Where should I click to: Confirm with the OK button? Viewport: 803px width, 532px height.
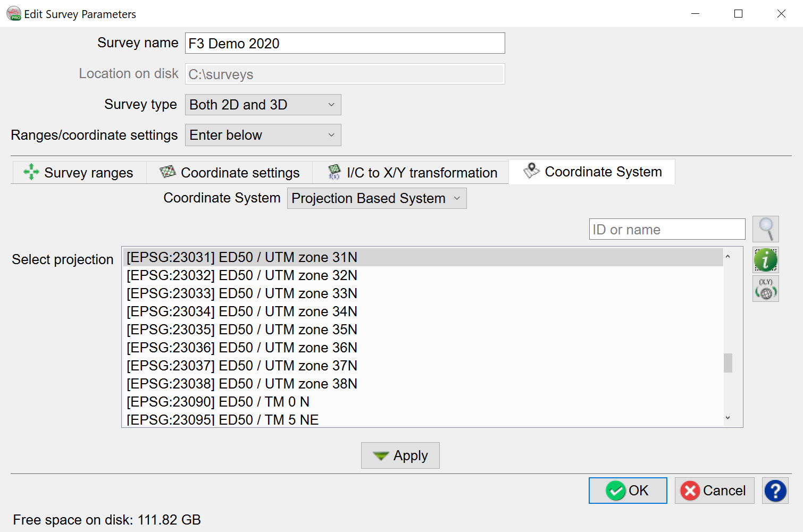pos(628,491)
